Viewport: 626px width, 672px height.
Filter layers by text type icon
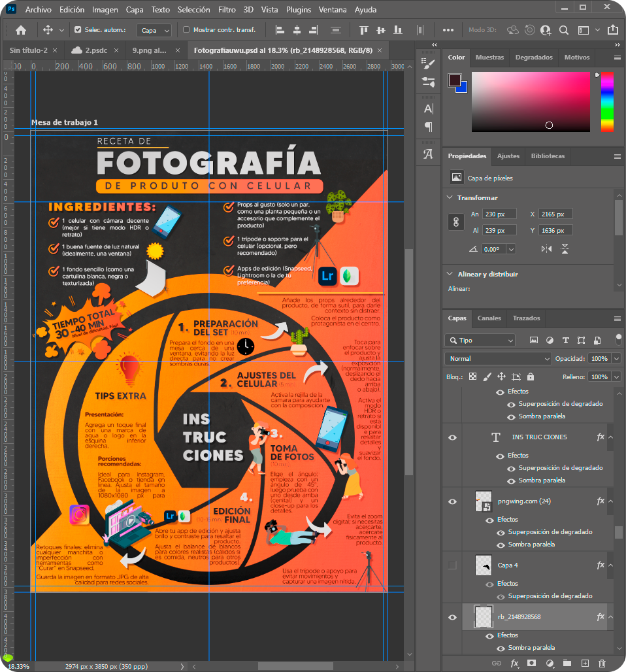pos(565,340)
